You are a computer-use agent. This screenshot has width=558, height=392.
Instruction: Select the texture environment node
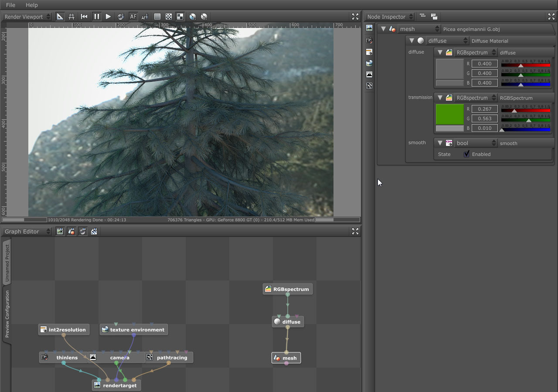point(136,330)
